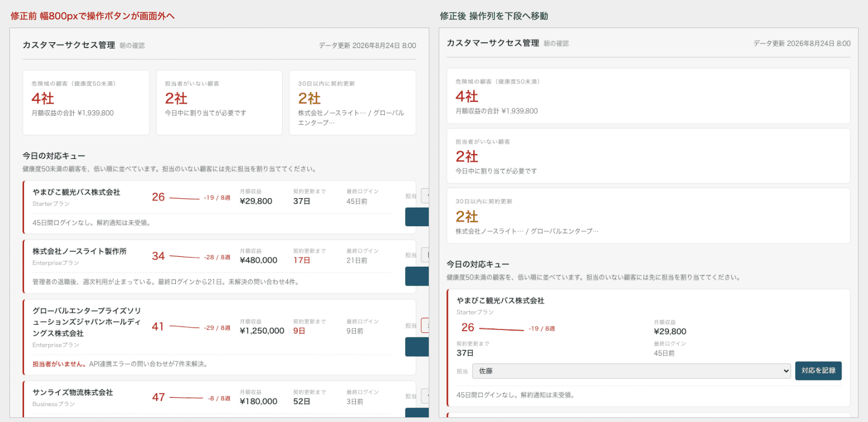This screenshot has width=868, height=422.
Task: Click the 今日の対応キュー heading in the 修正前 panel
Action: tap(54, 156)
